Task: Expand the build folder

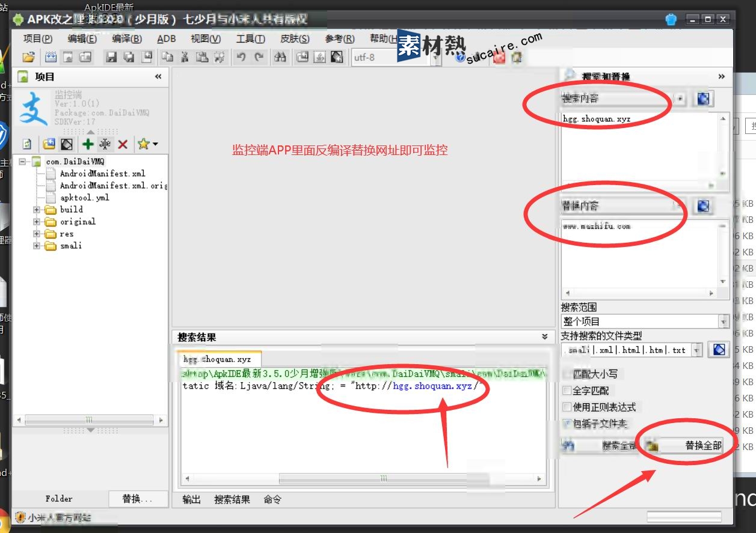Action: coord(37,210)
